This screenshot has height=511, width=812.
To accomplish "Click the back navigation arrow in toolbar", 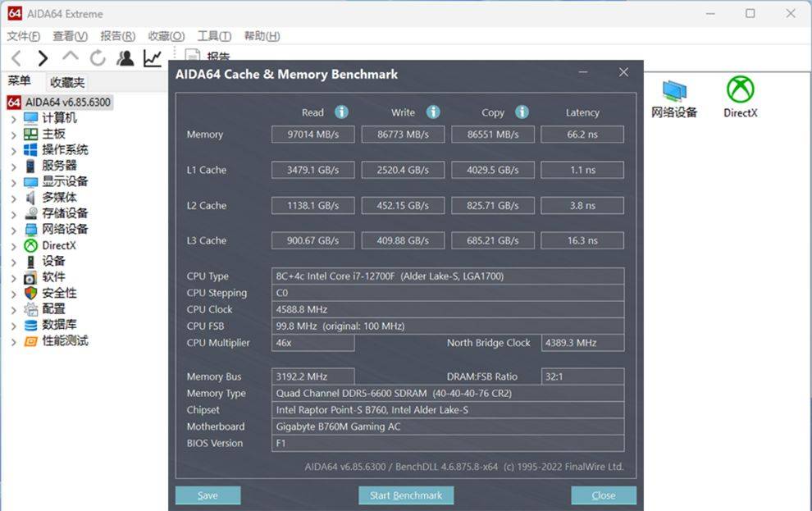I will [16, 58].
